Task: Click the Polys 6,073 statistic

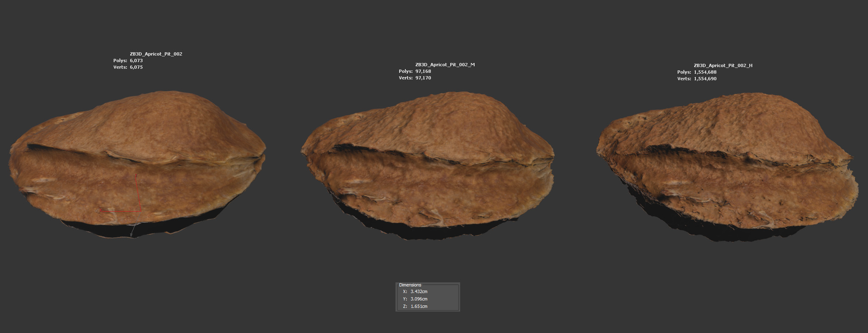Action: coord(136,61)
